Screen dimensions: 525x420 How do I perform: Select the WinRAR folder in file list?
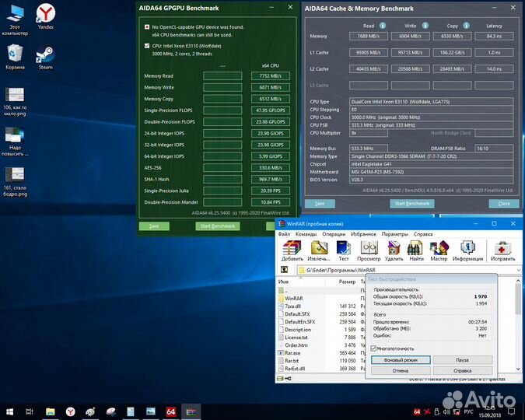tap(294, 298)
